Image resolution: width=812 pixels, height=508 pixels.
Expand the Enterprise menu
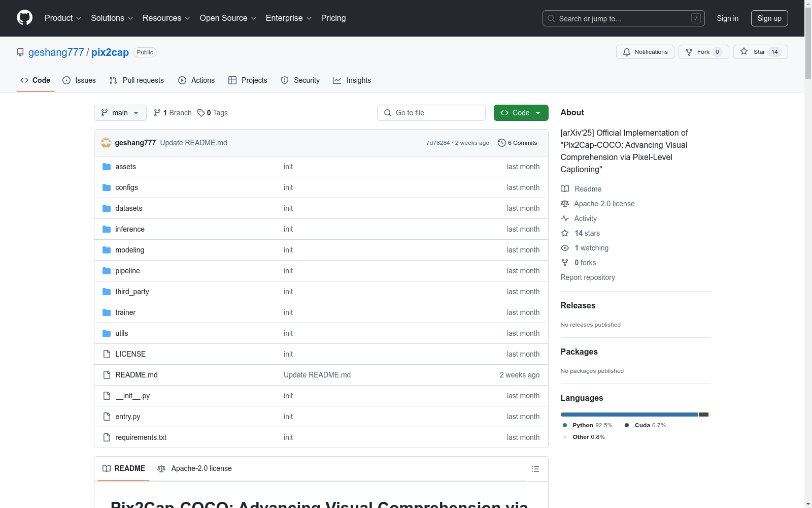(289, 18)
